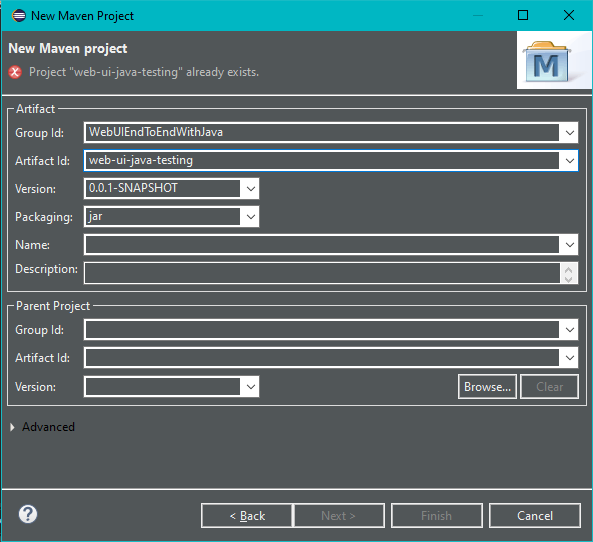Viewport: 593px width, 542px height.
Task: Click the red error icon beside message
Action: tap(15, 72)
